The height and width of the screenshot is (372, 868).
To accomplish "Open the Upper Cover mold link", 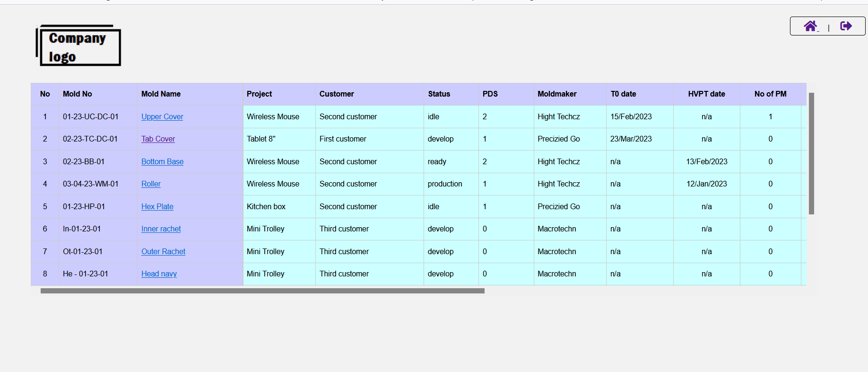I will [162, 117].
